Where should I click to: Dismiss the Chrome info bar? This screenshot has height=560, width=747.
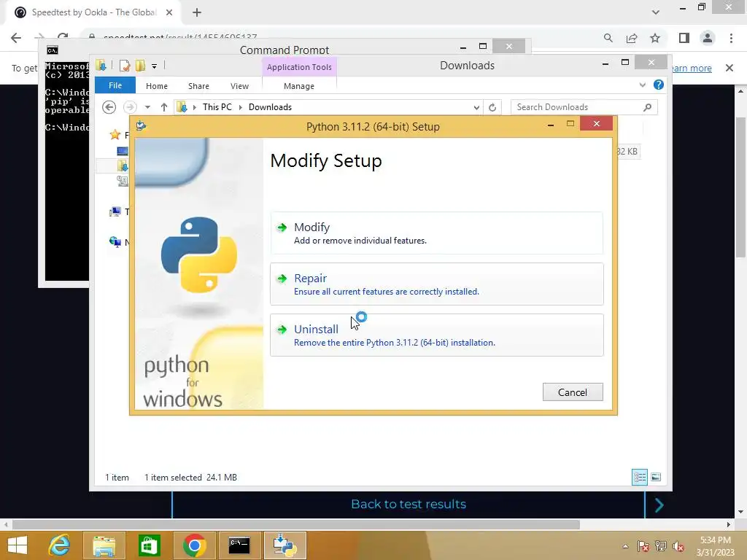pyautogui.click(x=729, y=68)
